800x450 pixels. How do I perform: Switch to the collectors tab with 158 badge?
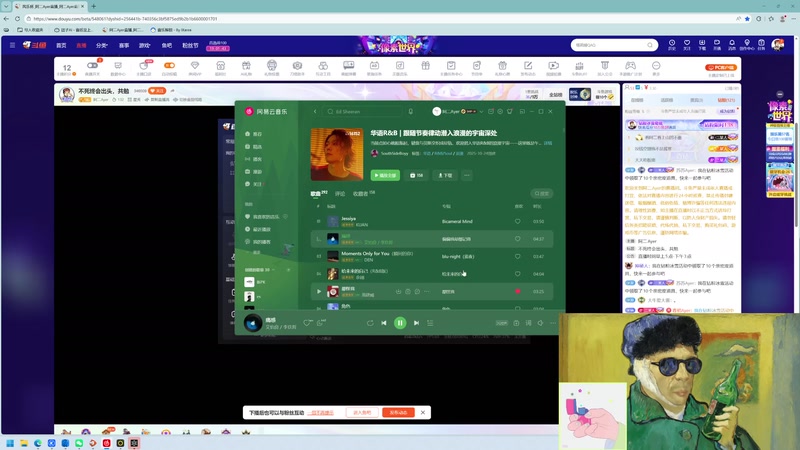coord(363,194)
